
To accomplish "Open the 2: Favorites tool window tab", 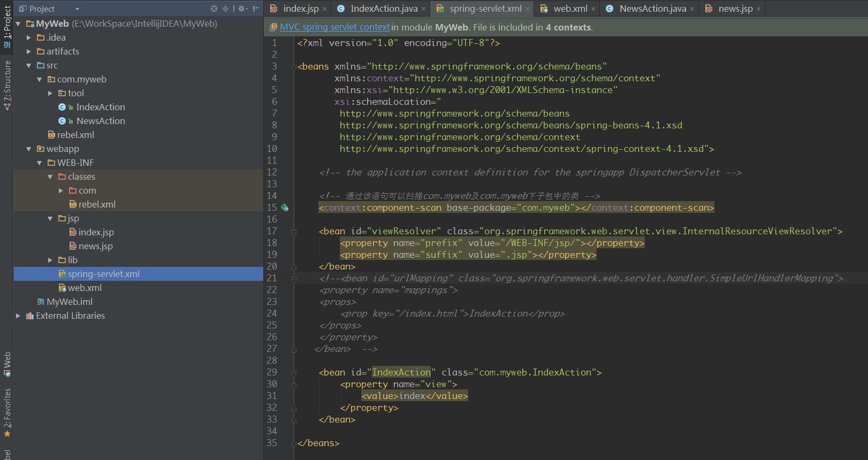I will (7, 413).
